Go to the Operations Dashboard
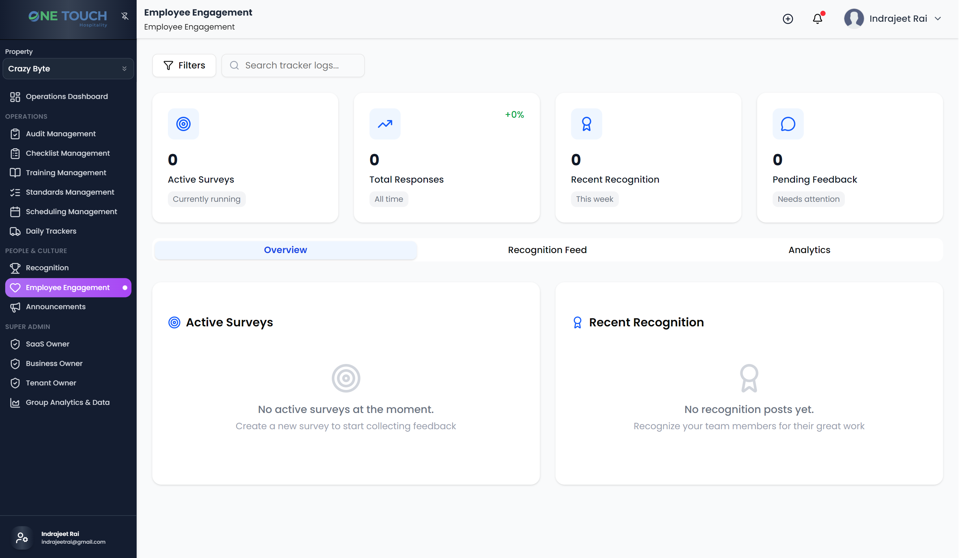Screen dimensions: 980x558 click(x=66, y=96)
